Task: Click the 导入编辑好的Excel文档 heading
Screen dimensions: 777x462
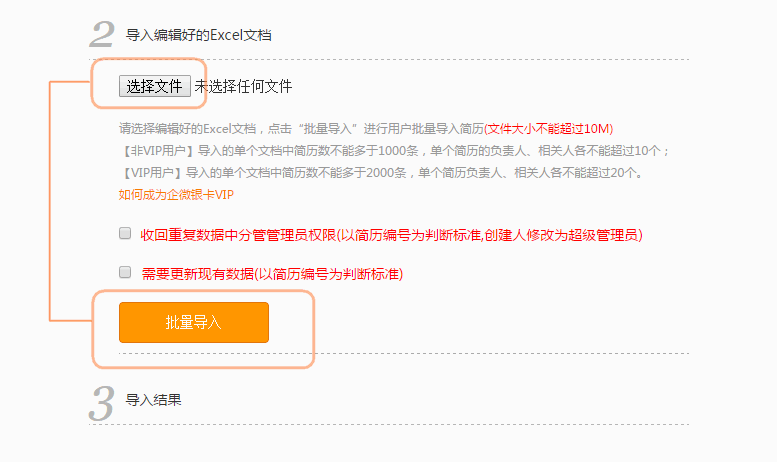Action: pos(199,35)
